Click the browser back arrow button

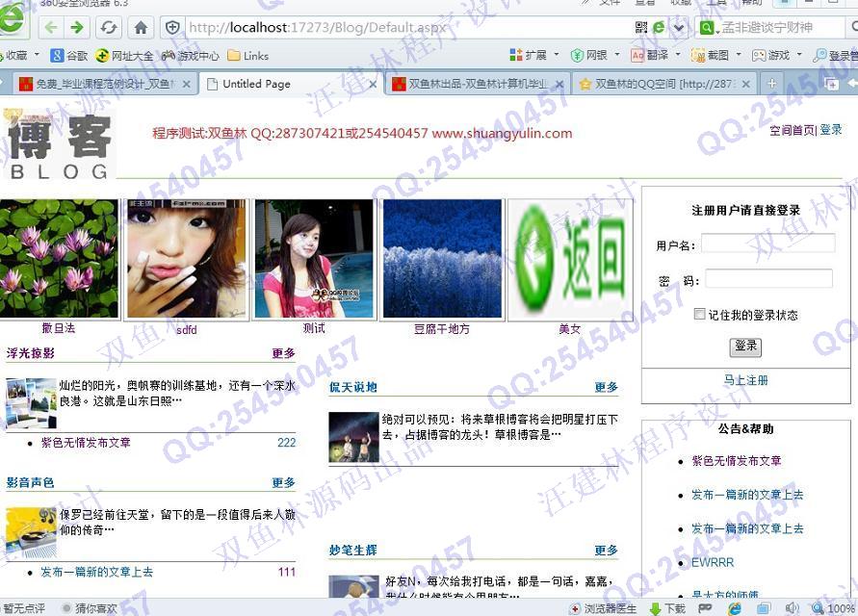pyautogui.click(x=50, y=28)
